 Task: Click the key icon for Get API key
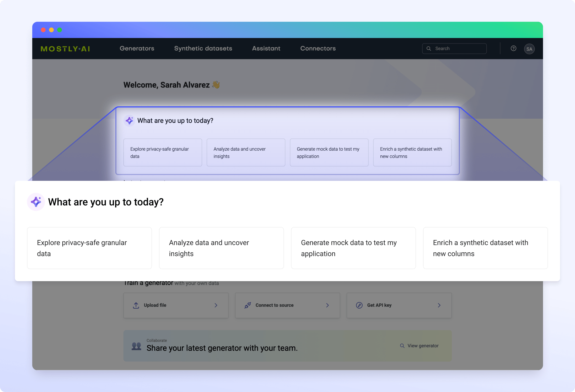pos(359,305)
